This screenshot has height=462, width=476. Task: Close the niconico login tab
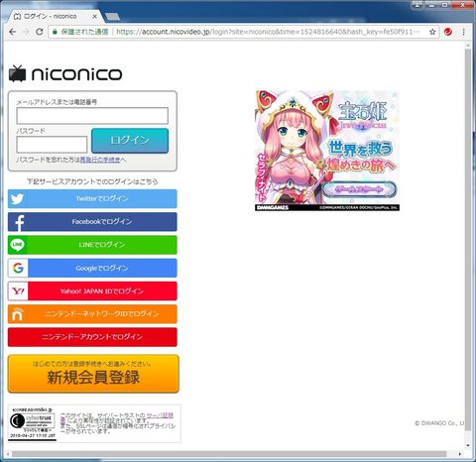click(x=95, y=16)
